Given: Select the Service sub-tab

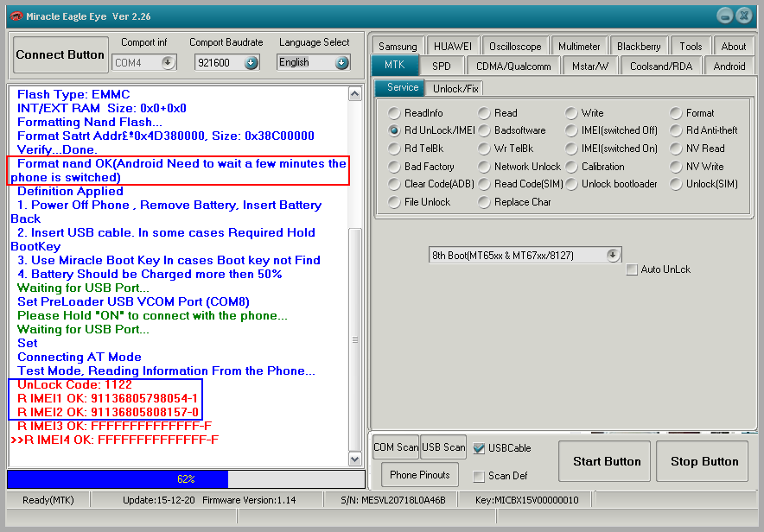Looking at the screenshot, I should pyautogui.click(x=399, y=87).
